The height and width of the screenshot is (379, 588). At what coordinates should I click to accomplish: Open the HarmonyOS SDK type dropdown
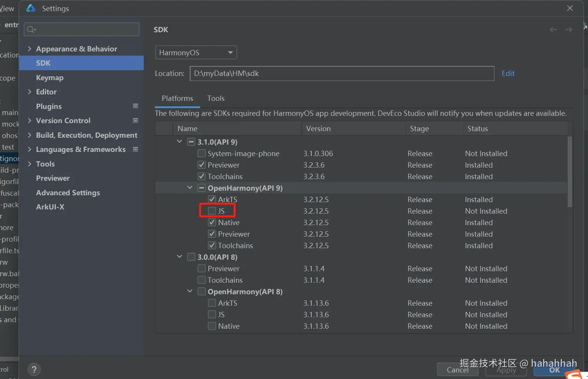tap(196, 53)
